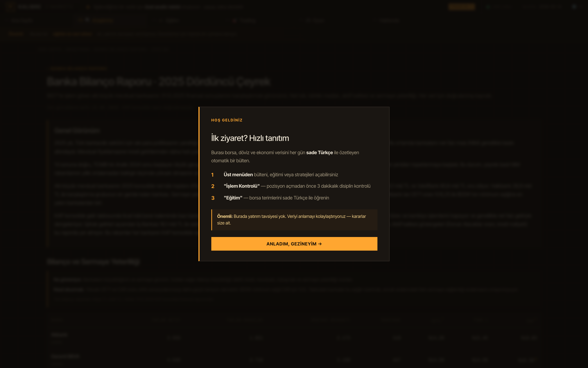The width and height of the screenshot is (588, 368).
Task: Click the bold "sade Türkçe" text
Action: coord(319,153)
